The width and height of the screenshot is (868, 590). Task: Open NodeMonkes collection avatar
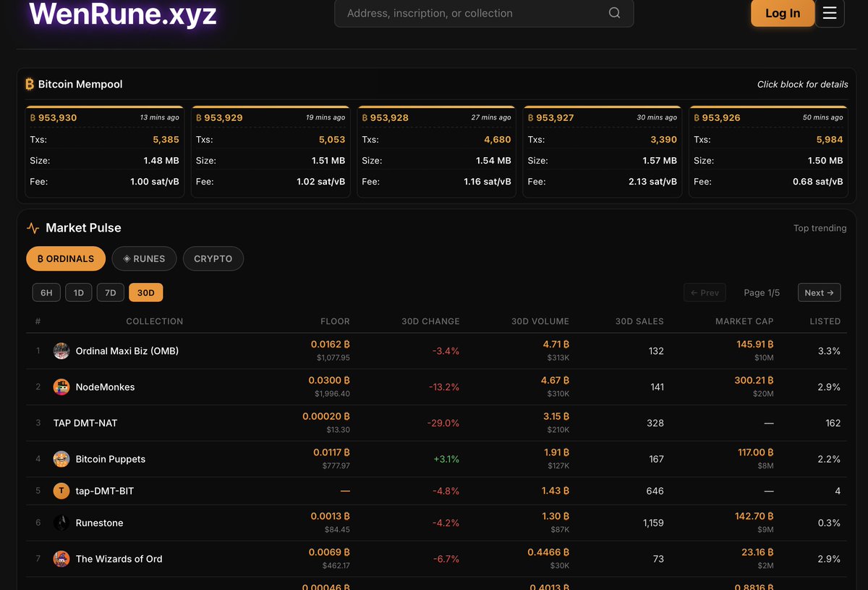pos(61,387)
